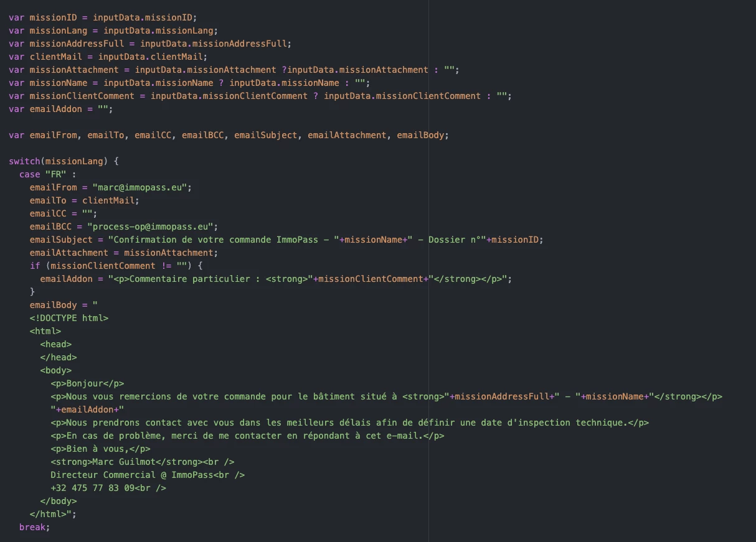Click the phone number +32 475 77 83 09

click(93, 488)
